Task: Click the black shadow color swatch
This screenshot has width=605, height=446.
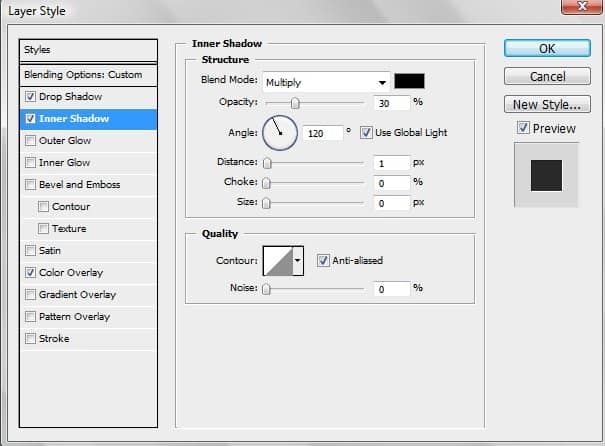Action: click(x=409, y=81)
